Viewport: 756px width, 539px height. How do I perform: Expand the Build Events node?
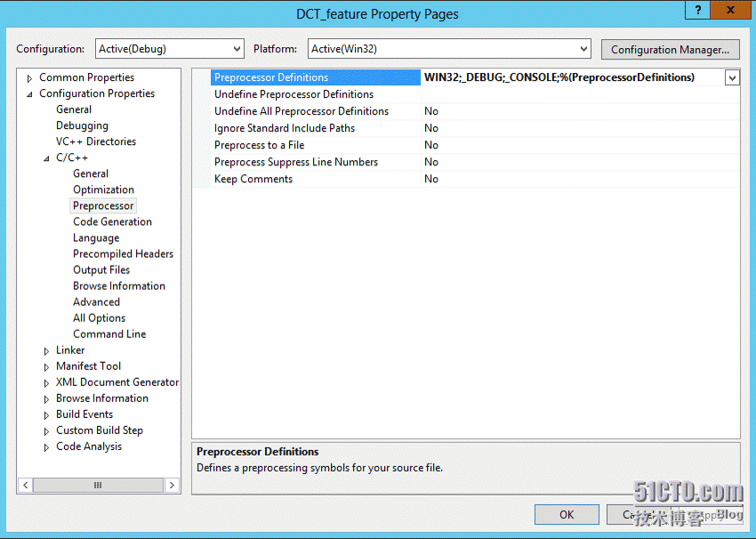pyautogui.click(x=46, y=415)
